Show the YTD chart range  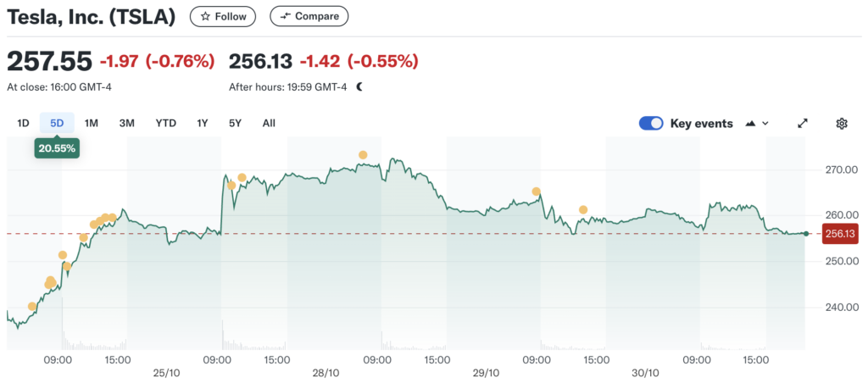coord(165,123)
